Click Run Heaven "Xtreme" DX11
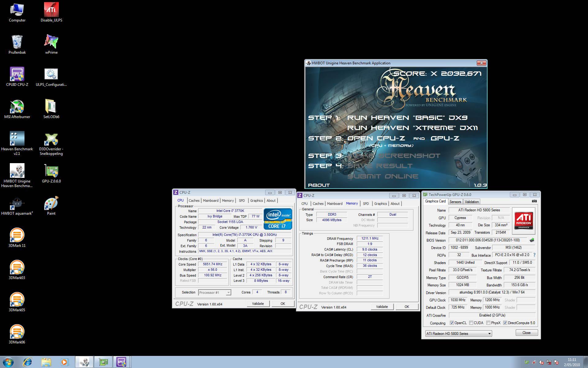This screenshot has width=588, height=368. [413, 128]
